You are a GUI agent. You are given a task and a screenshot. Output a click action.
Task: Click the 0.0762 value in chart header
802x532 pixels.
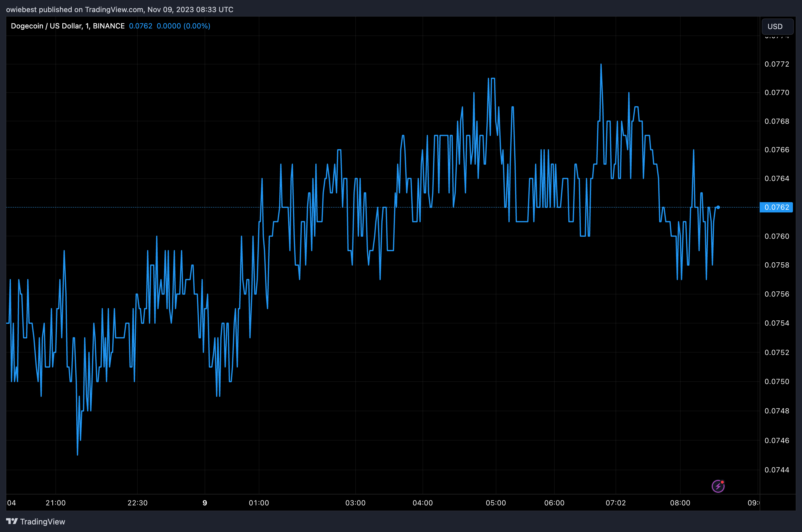141,26
